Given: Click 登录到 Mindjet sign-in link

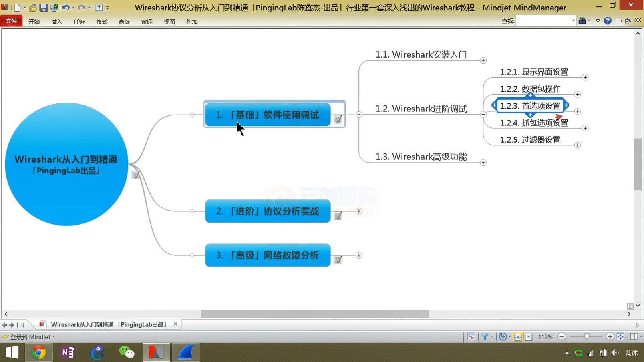Looking at the screenshot, I should tap(30, 337).
